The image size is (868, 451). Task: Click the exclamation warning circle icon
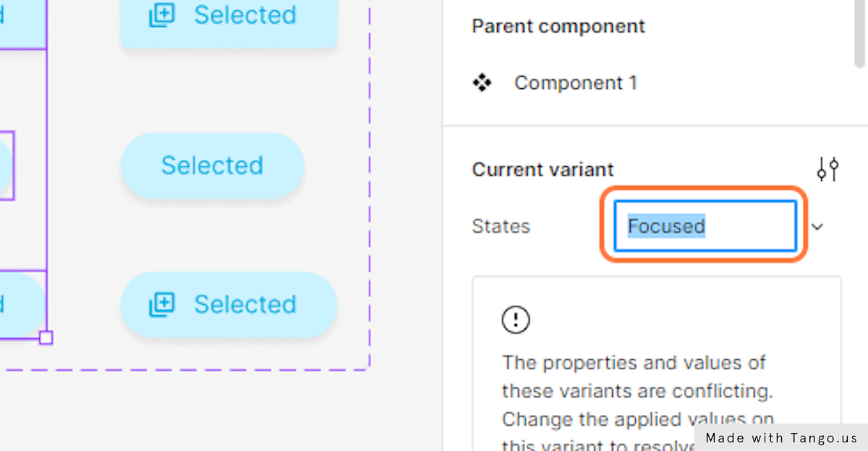(x=516, y=319)
